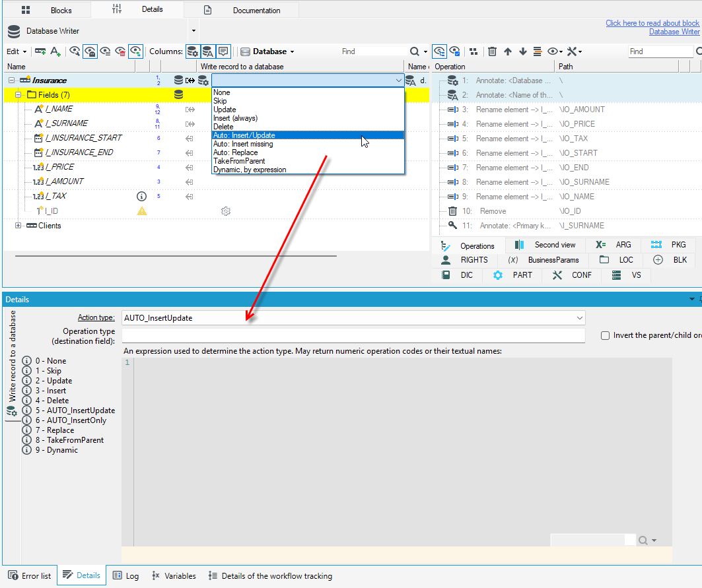Screen dimensions: 702x588
Task: Choose Dynamic, by expression option
Action: (x=308, y=170)
